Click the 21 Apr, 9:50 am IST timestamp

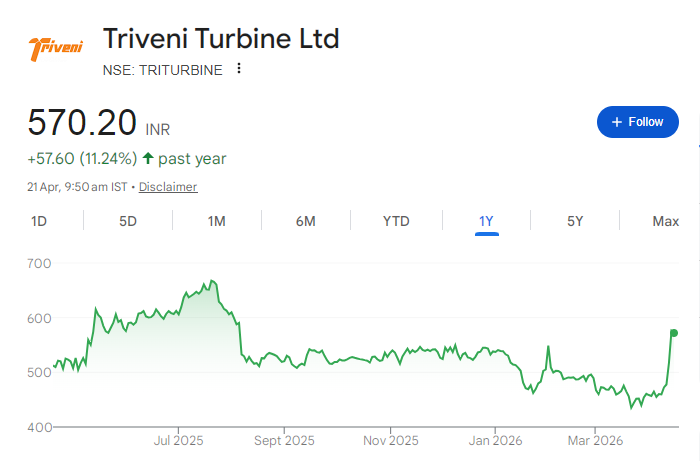click(77, 187)
